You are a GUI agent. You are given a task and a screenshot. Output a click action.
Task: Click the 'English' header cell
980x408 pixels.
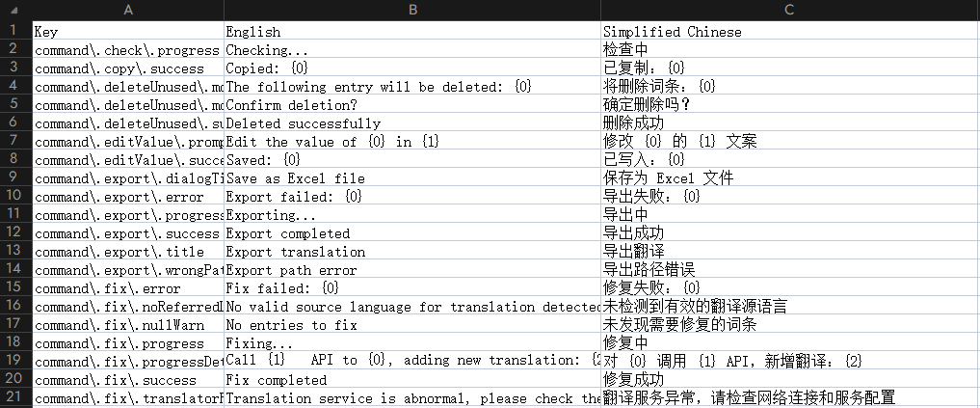point(412,31)
